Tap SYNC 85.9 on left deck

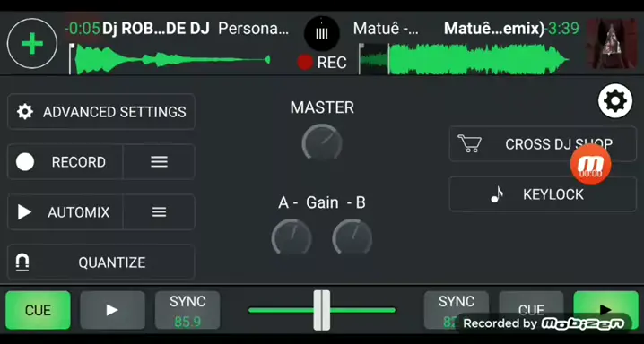187,310
